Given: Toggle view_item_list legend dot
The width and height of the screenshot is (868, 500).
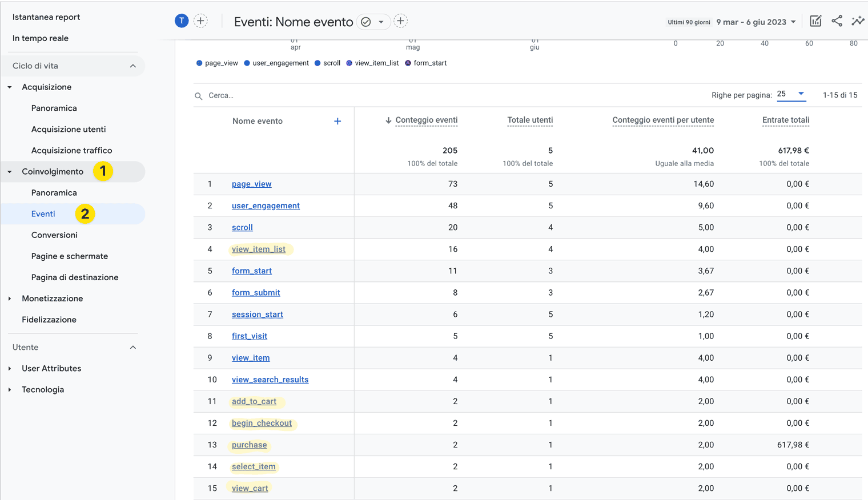Looking at the screenshot, I should point(349,63).
